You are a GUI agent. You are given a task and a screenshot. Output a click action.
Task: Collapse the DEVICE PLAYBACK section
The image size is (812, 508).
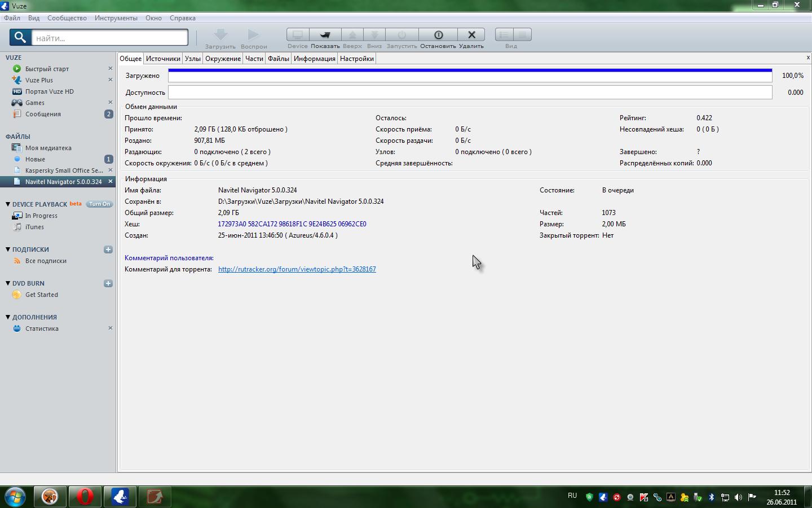(x=8, y=204)
